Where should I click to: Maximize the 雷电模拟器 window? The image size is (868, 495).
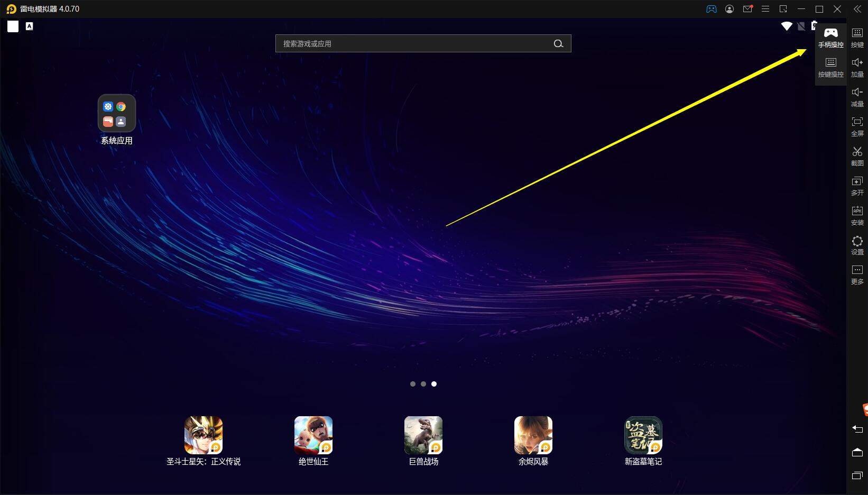pyautogui.click(x=819, y=9)
